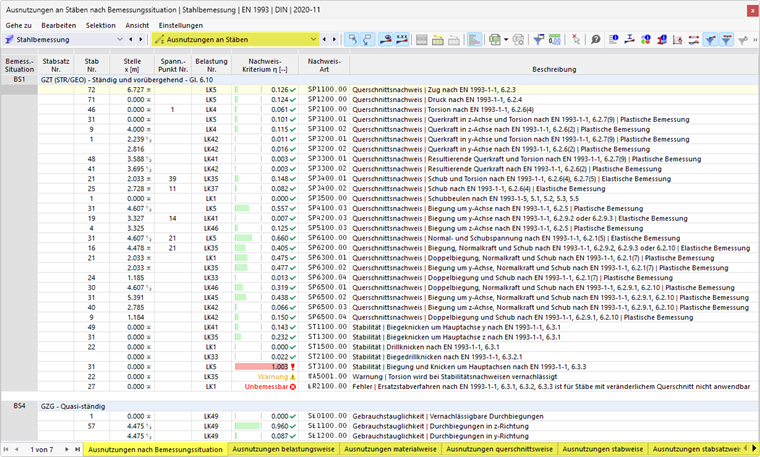Screen dimensions: 760x457
Task: Click the green export table icon
Action: (x=494, y=40)
